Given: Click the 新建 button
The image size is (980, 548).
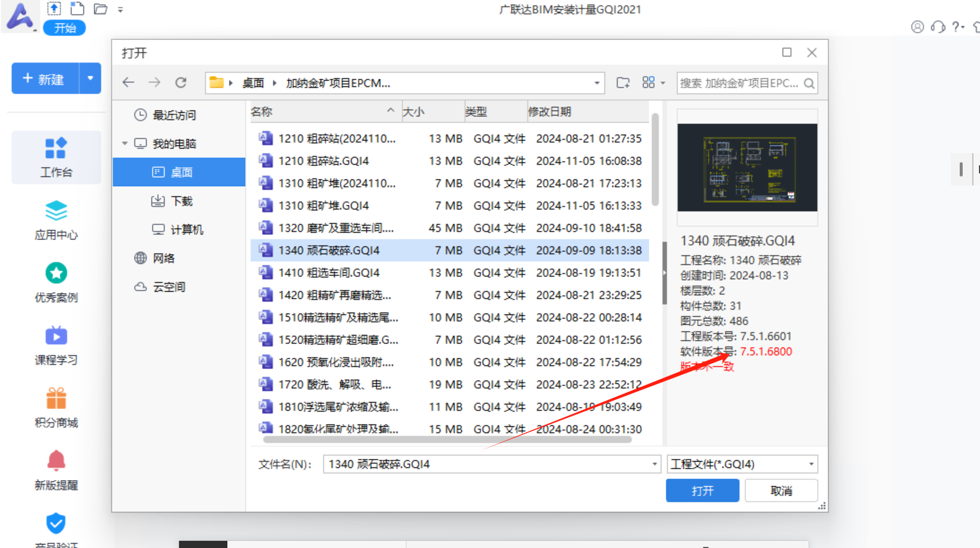Looking at the screenshot, I should tap(45, 79).
